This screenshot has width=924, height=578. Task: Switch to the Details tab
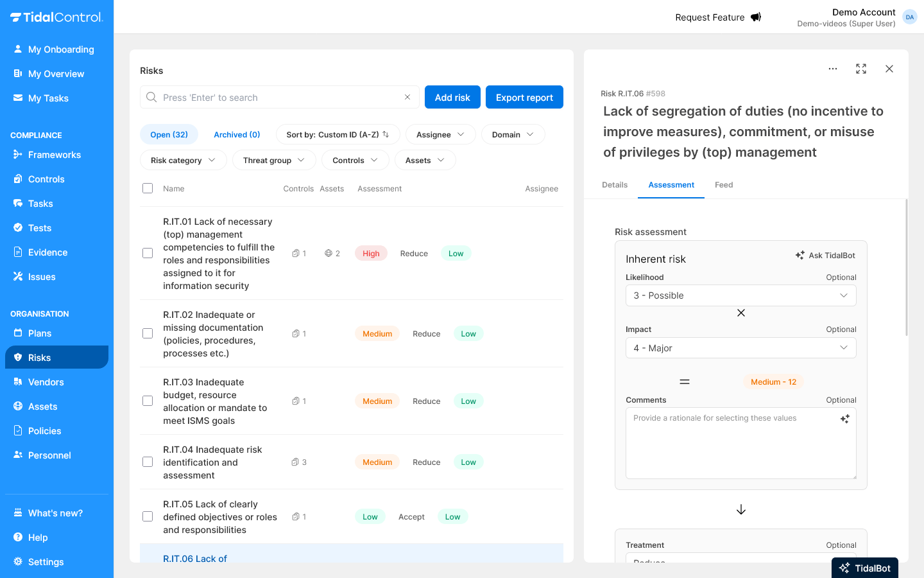pos(615,185)
